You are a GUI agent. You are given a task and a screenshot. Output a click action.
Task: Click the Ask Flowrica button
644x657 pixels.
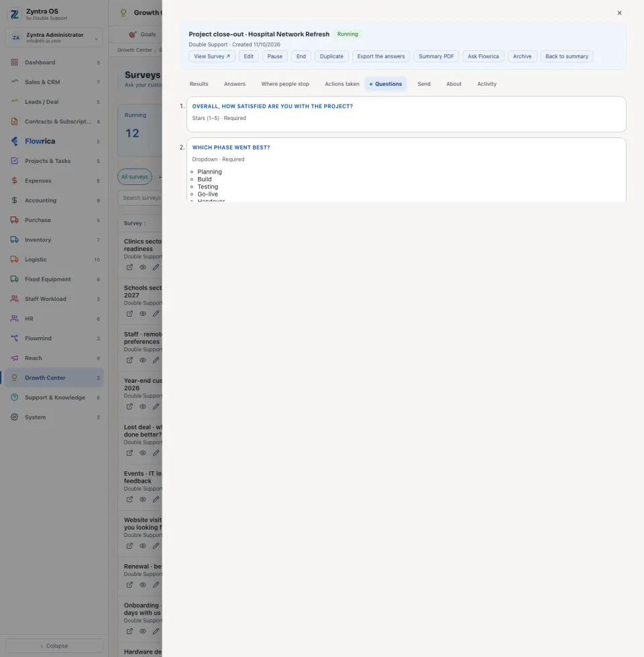tap(484, 56)
